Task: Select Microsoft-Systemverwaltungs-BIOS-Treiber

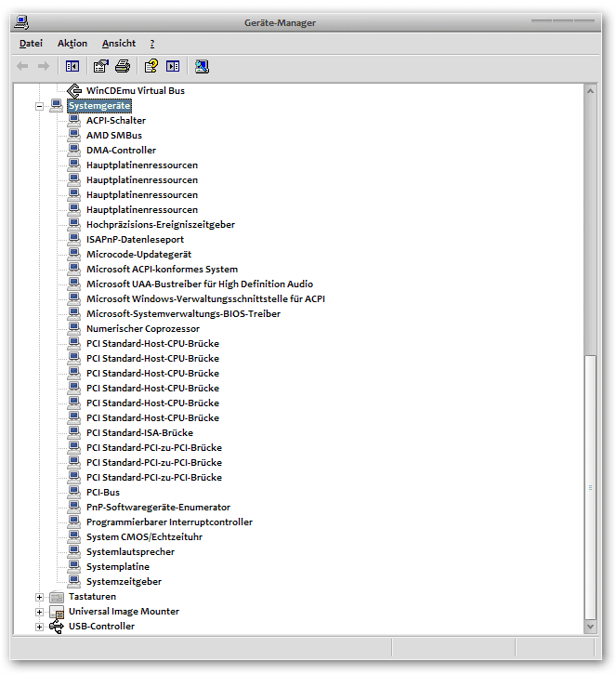Action: click(183, 314)
